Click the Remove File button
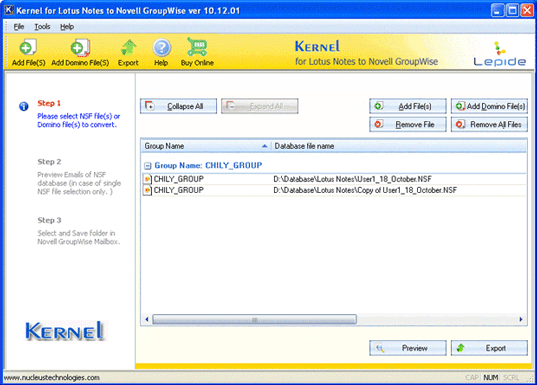 pyautogui.click(x=408, y=124)
